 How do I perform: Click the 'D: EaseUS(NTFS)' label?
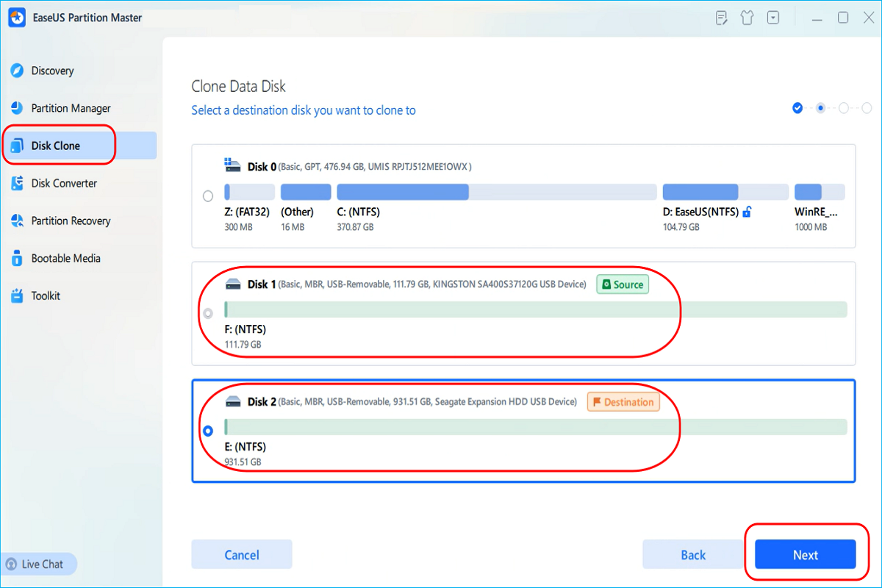[x=700, y=212]
